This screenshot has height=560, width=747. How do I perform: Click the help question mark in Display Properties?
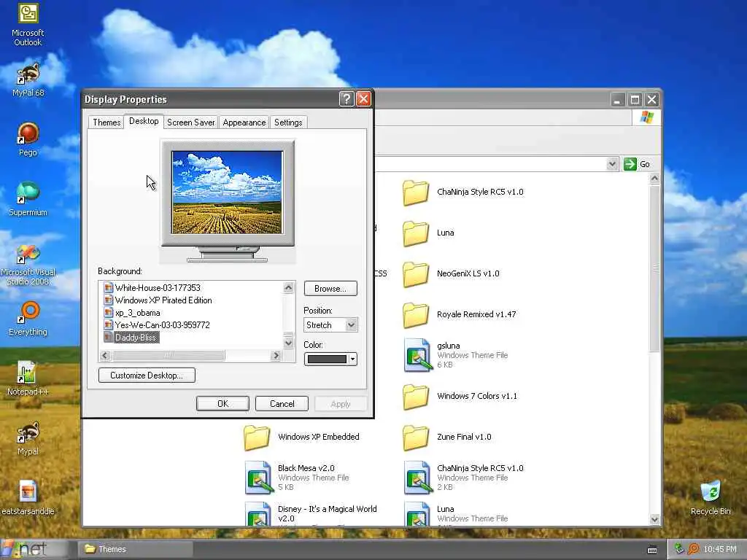coord(347,99)
